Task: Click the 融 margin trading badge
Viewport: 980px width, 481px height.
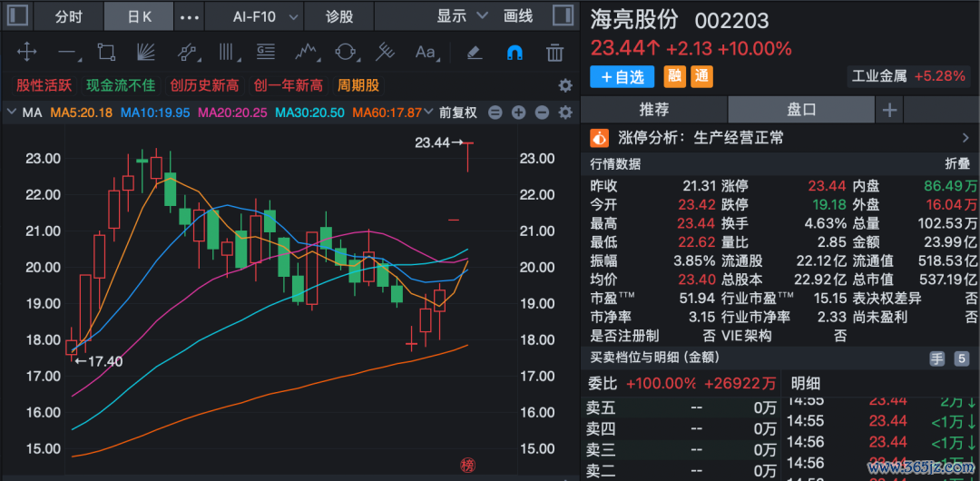Action: 673,76
